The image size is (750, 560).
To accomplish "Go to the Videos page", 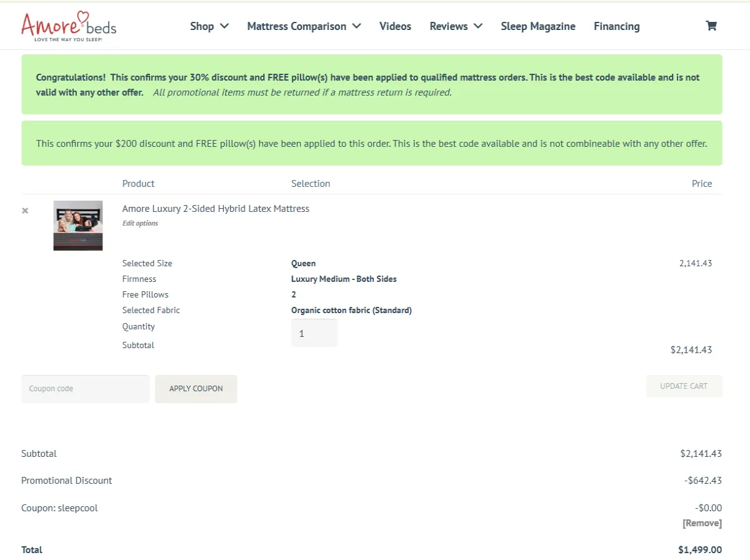I will [x=395, y=26].
